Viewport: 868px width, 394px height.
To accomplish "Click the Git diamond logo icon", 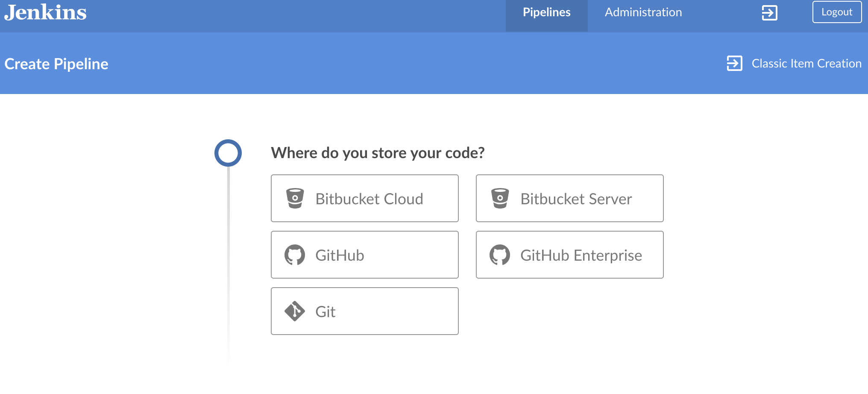I will tap(295, 311).
